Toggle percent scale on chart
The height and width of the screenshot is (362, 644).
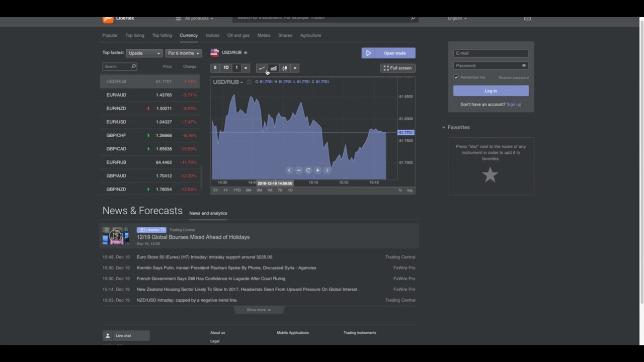tap(400, 190)
